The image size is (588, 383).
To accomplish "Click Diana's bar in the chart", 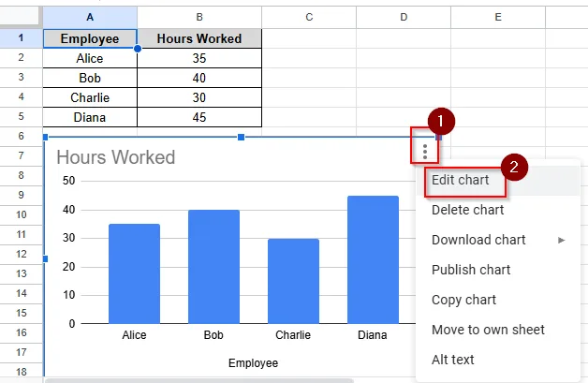I will (374, 259).
